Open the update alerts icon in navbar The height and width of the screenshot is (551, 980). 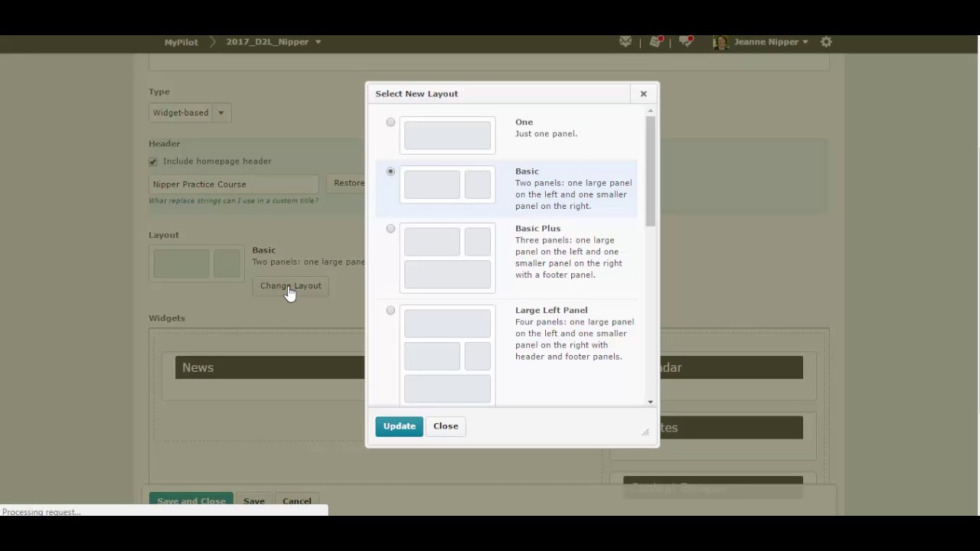tap(656, 42)
